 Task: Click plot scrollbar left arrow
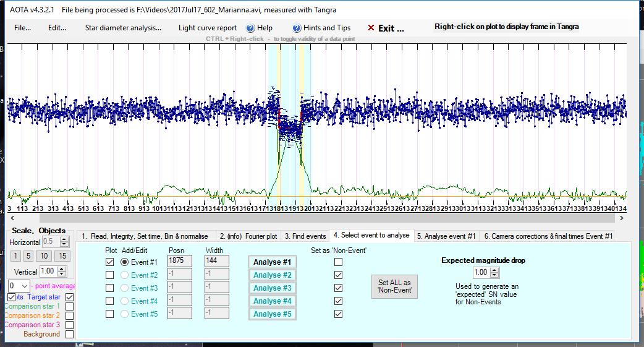coord(12,218)
